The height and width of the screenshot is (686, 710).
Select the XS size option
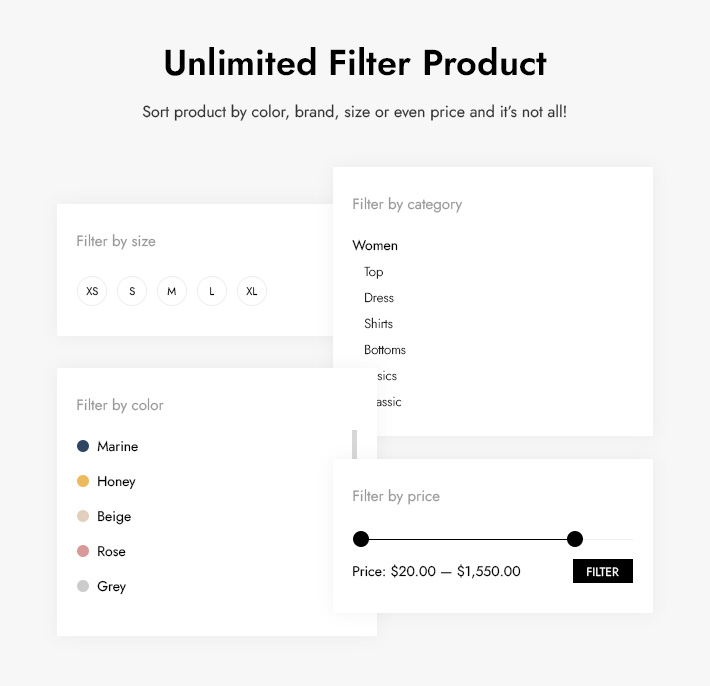click(x=92, y=291)
